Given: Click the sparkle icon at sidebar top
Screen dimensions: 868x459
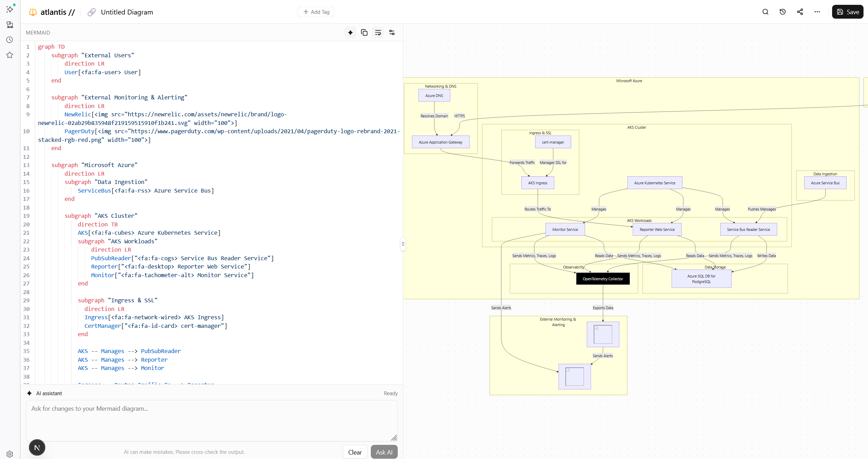Looking at the screenshot, I should (10, 9).
